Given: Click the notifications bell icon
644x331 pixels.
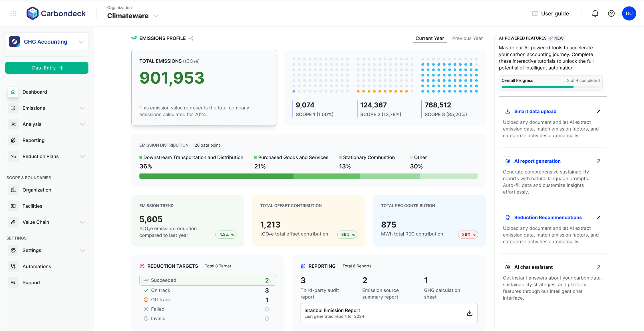Looking at the screenshot, I should [x=595, y=13].
